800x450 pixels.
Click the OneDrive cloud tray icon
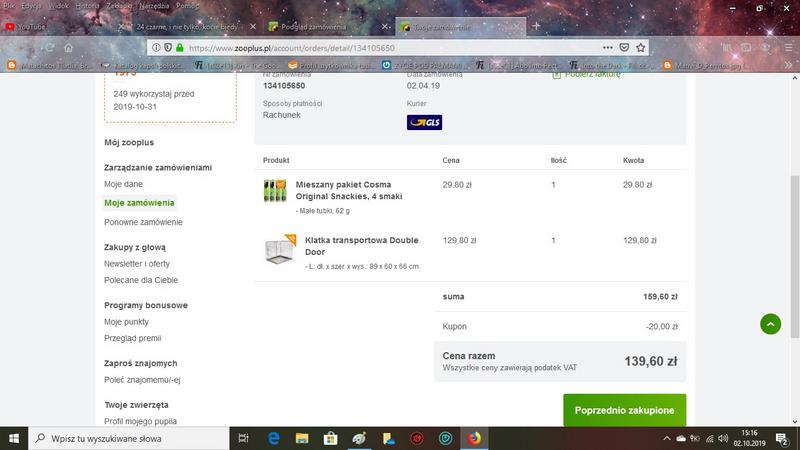pyautogui.click(x=681, y=438)
